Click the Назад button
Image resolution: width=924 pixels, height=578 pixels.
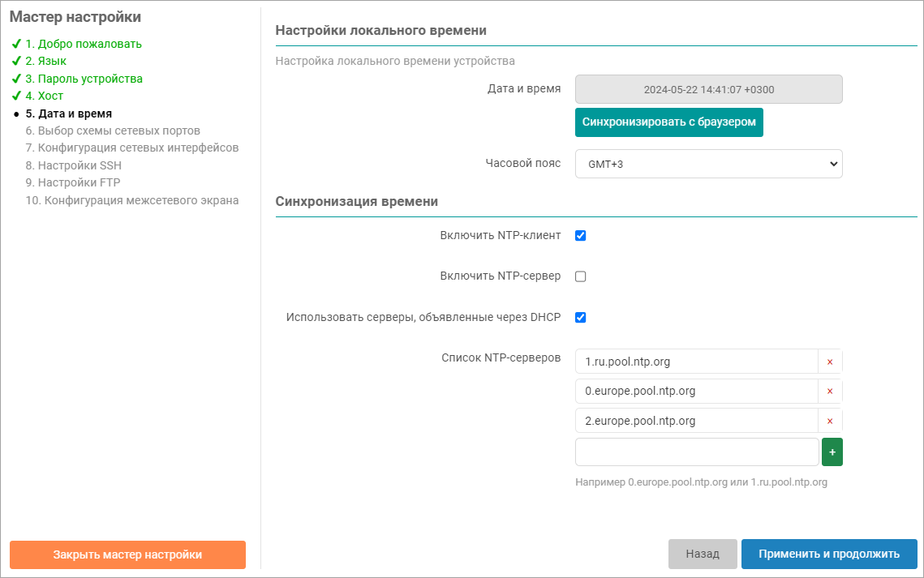(702, 554)
